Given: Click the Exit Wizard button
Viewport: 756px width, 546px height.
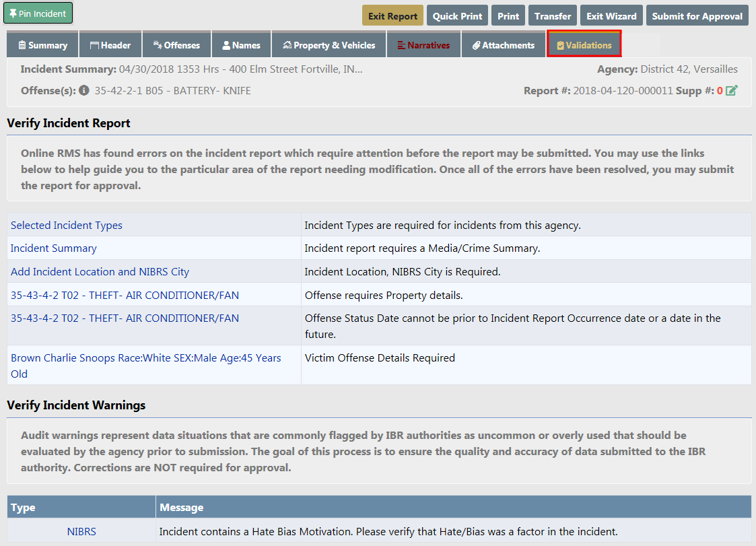Looking at the screenshot, I should click(x=611, y=16).
